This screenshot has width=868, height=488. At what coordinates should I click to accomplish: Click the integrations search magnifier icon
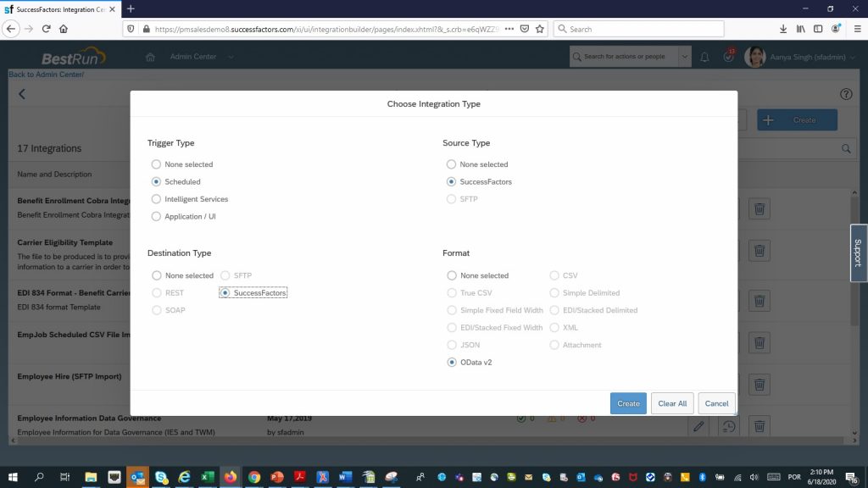(846, 149)
